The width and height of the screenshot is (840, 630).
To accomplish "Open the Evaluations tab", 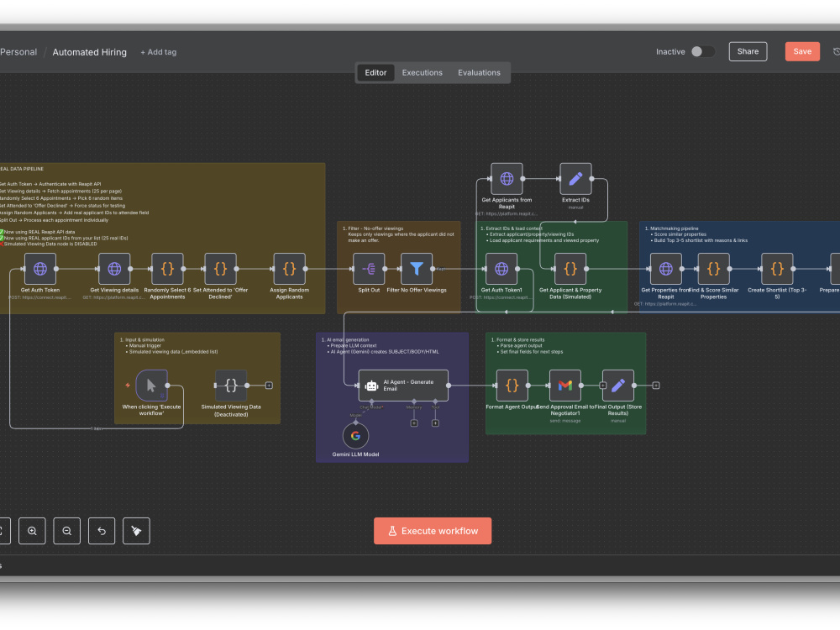I will point(479,73).
